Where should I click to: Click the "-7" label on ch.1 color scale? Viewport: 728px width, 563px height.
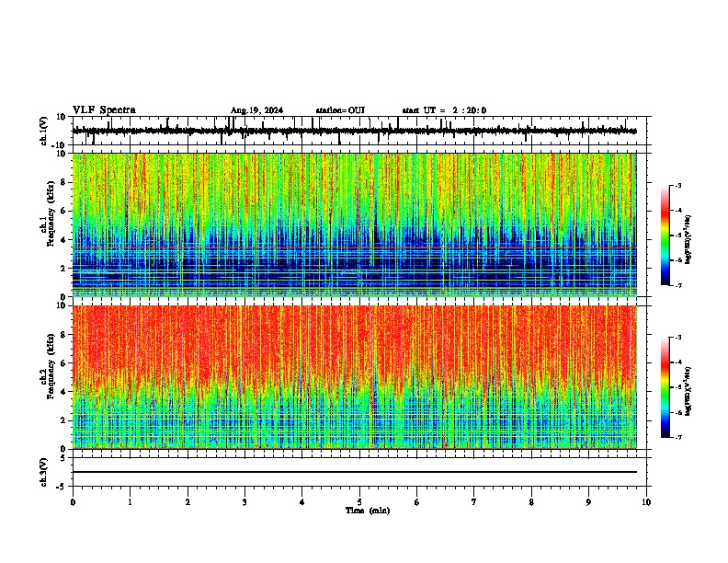pos(677,285)
